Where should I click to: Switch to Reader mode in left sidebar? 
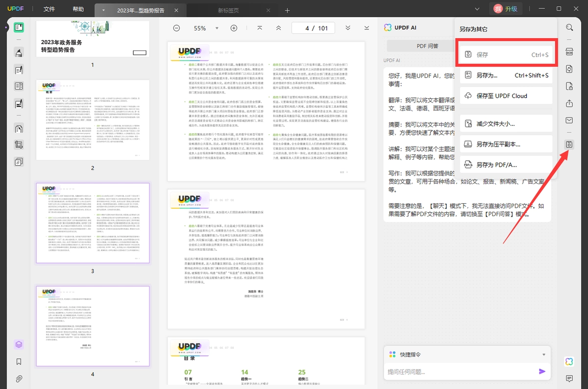tap(19, 27)
